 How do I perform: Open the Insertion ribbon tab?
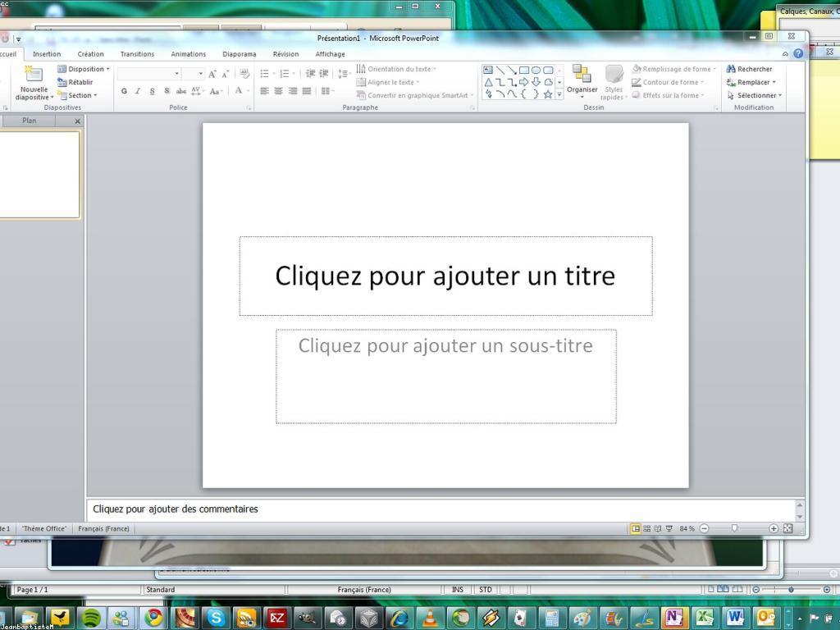pyautogui.click(x=47, y=54)
